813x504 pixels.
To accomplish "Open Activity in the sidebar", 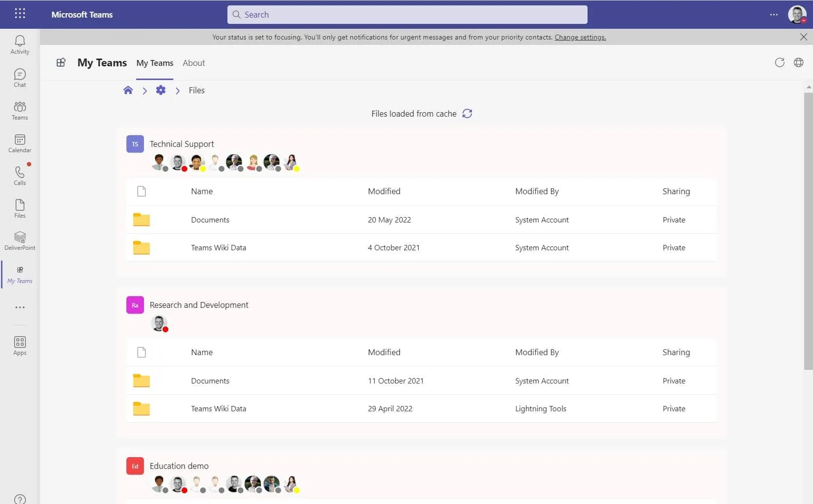I will [20, 45].
